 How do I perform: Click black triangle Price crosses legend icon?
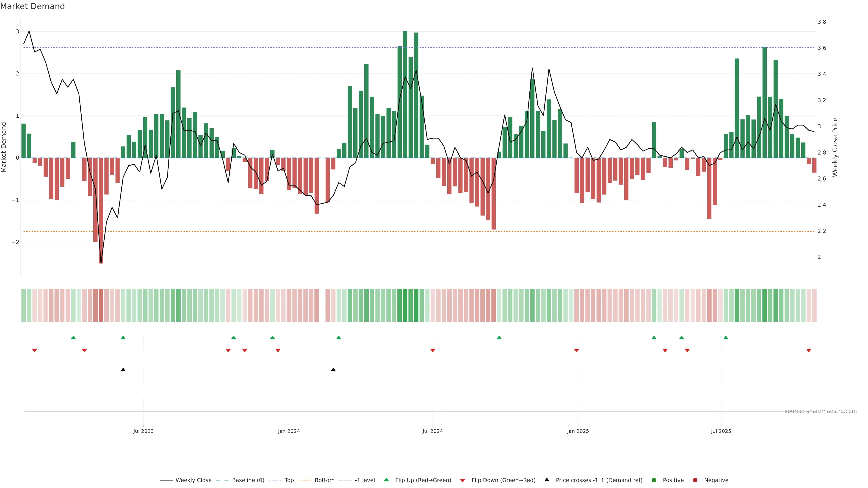[547, 480]
